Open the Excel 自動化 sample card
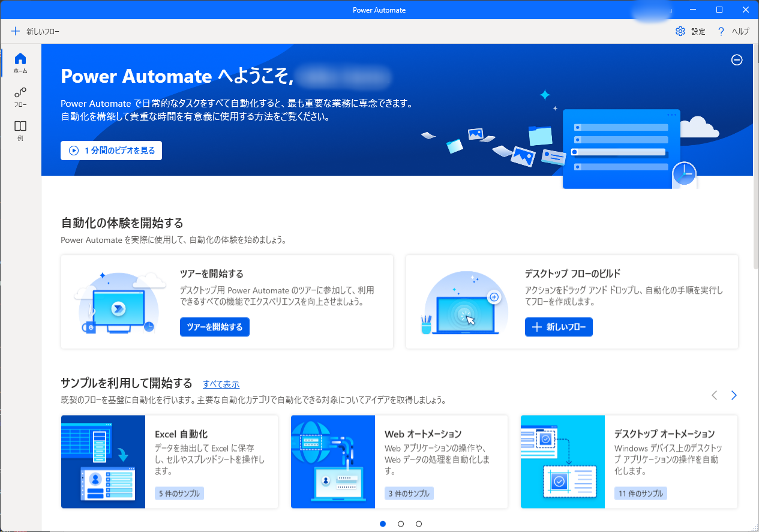Viewport: 759px width, 532px height. click(169, 461)
